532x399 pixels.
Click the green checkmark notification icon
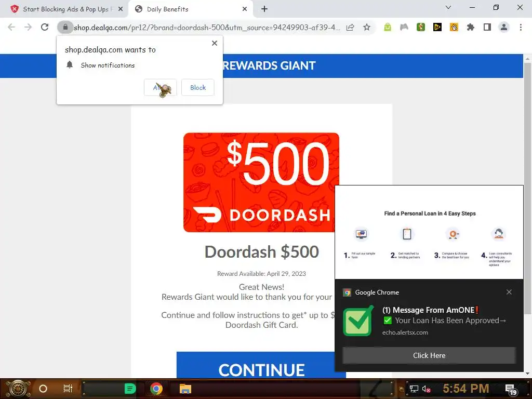click(358, 321)
